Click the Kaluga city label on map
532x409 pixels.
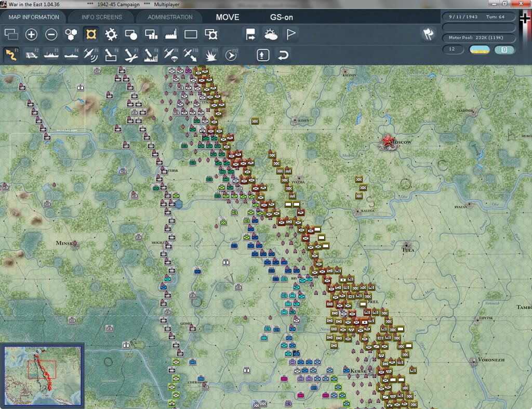[367, 211]
